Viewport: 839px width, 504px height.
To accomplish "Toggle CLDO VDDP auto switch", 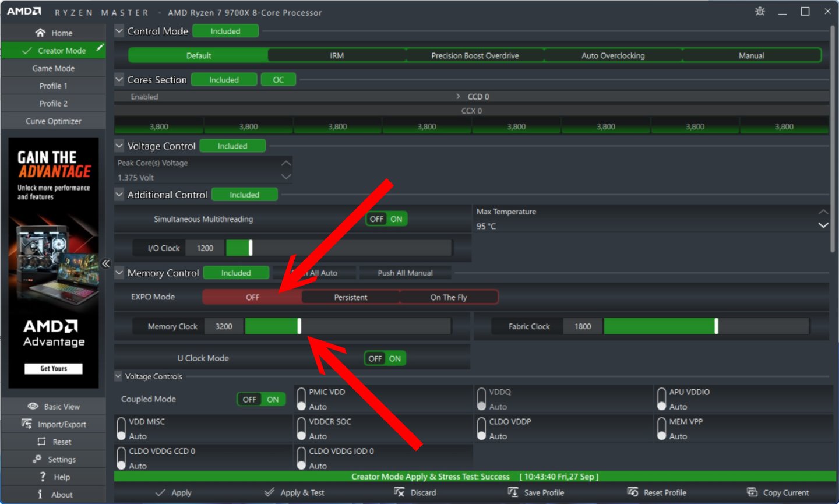I will click(x=481, y=428).
